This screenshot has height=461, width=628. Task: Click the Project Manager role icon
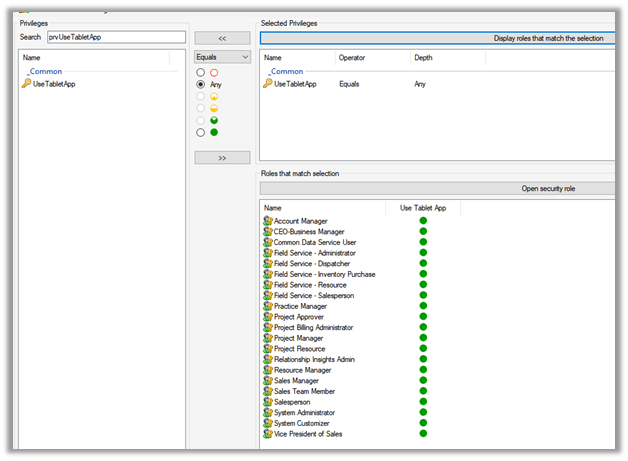267,338
